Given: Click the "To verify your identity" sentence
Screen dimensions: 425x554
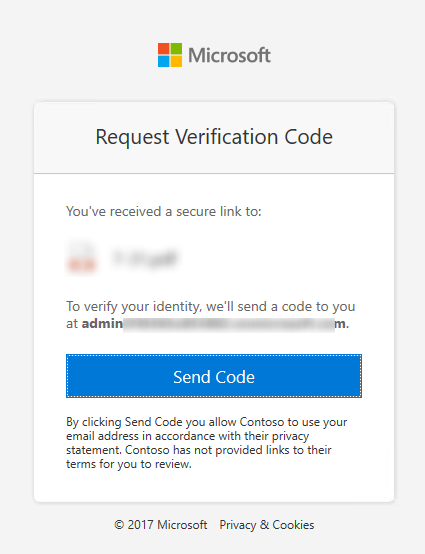Looking at the screenshot, I should (211, 315).
